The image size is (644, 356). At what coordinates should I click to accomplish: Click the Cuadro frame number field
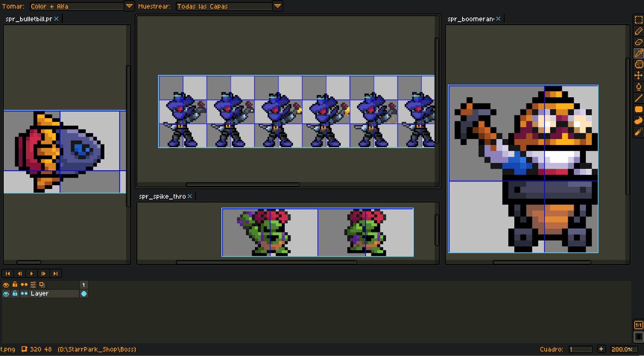pos(581,349)
